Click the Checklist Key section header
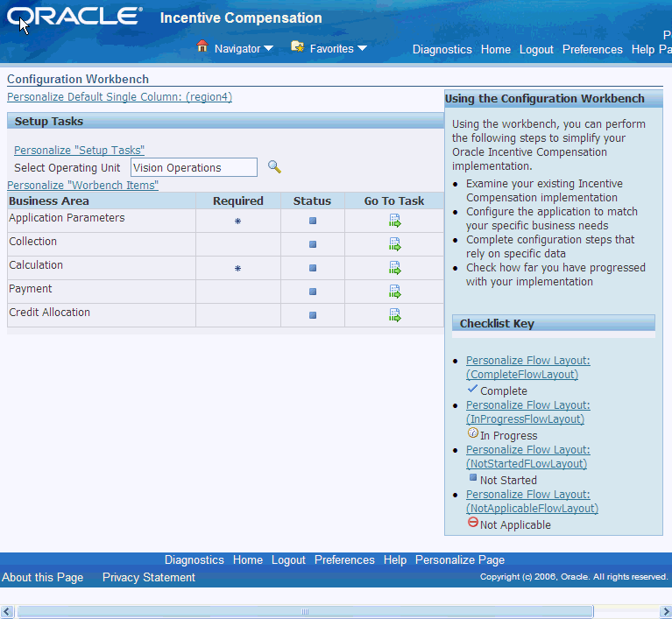The width and height of the screenshot is (672, 619). pos(554,323)
